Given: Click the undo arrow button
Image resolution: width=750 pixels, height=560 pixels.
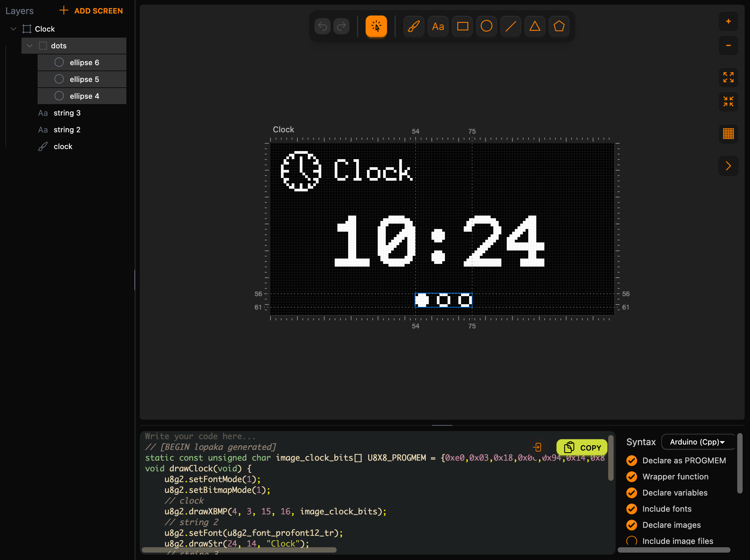Looking at the screenshot, I should 323,26.
